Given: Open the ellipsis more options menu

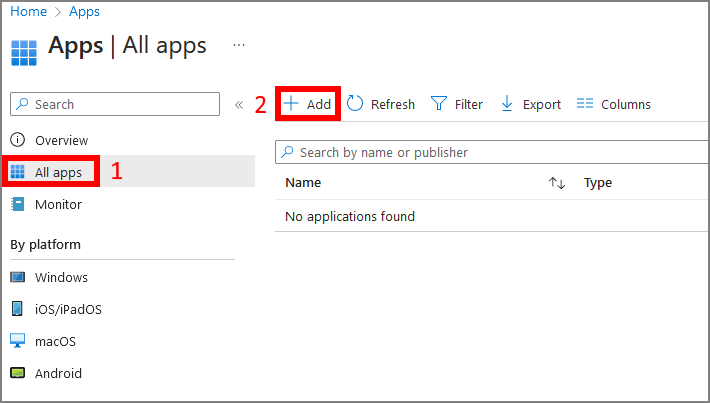Looking at the screenshot, I should pos(238,45).
